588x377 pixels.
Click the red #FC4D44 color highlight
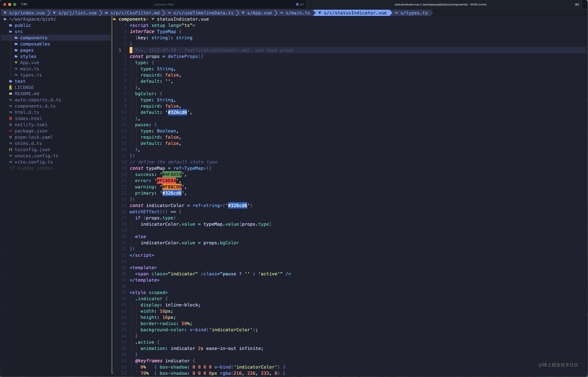[166, 181]
